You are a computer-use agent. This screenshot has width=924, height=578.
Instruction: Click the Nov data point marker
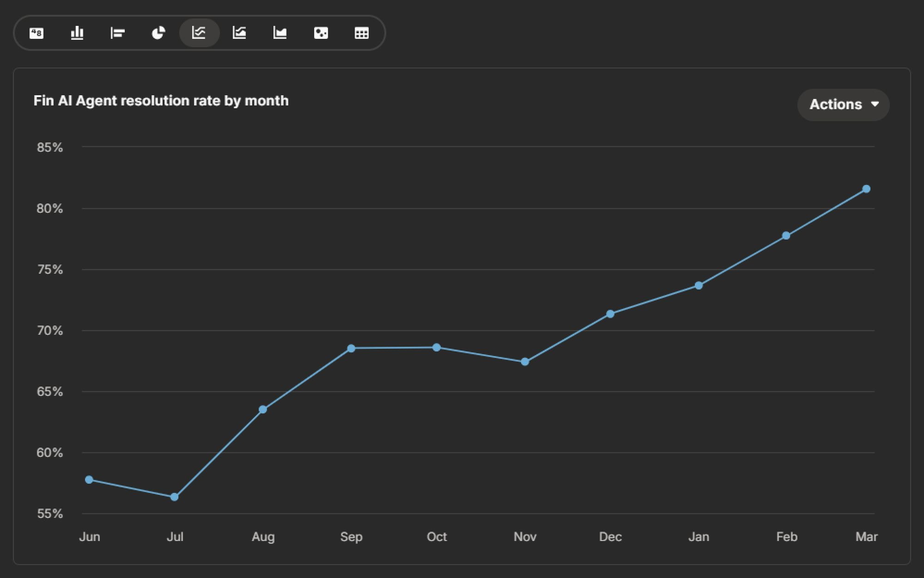point(525,362)
